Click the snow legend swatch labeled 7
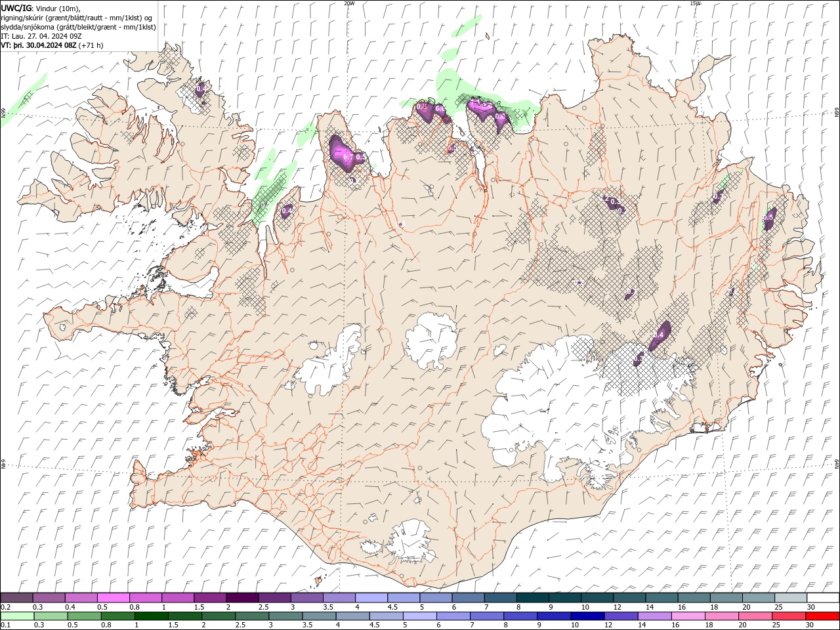The height and width of the screenshot is (630, 840). tap(499, 598)
